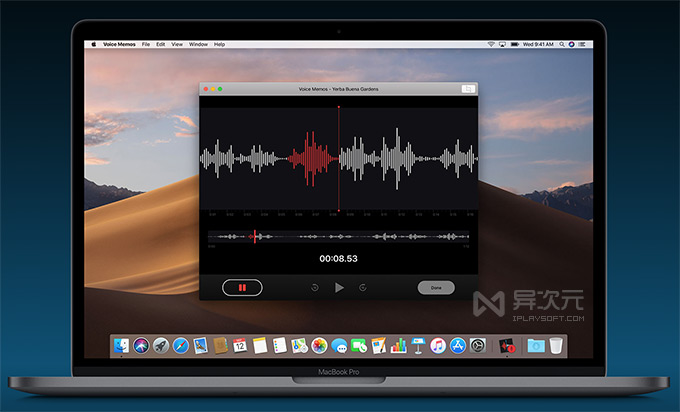This screenshot has height=412, width=680.
Task: Click the red highlighted section of main waveform
Action: pyautogui.click(x=310, y=158)
